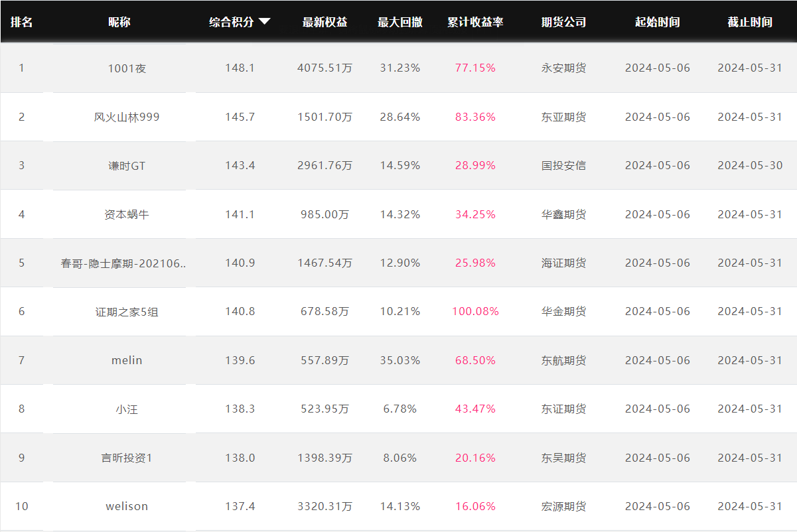Image resolution: width=797 pixels, height=532 pixels.
Task: Open trader nickname 风火山林999
Action: tap(127, 117)
